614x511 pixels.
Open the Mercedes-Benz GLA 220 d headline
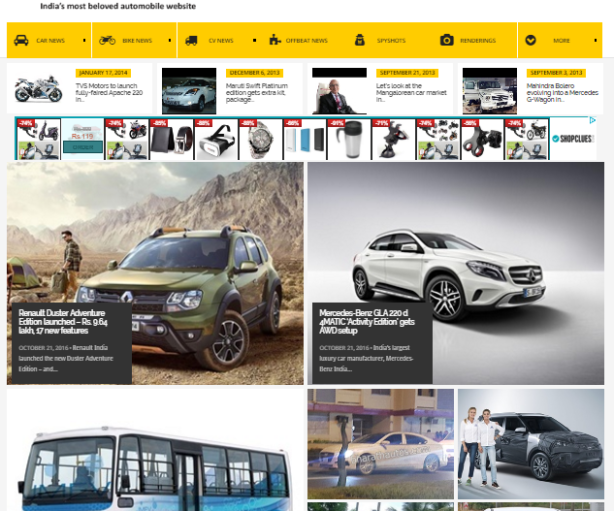click(369, 319)
